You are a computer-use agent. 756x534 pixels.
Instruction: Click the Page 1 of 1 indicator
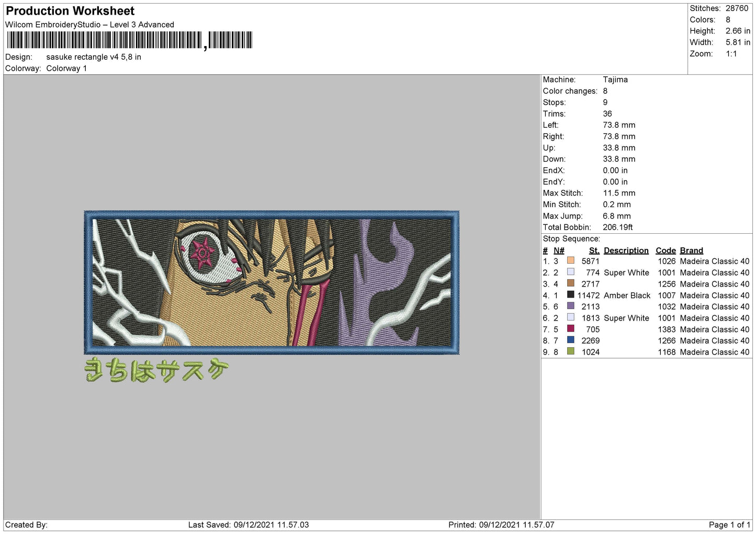[x=729, y=525]
